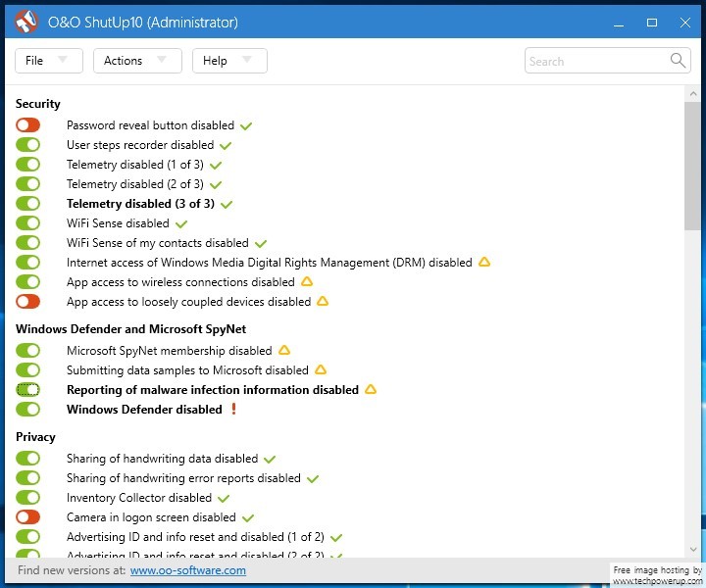The width and height of the screenshot is (706, 588).
Task: Toggle App access to wireless connections switch
Action: (27, 282)
